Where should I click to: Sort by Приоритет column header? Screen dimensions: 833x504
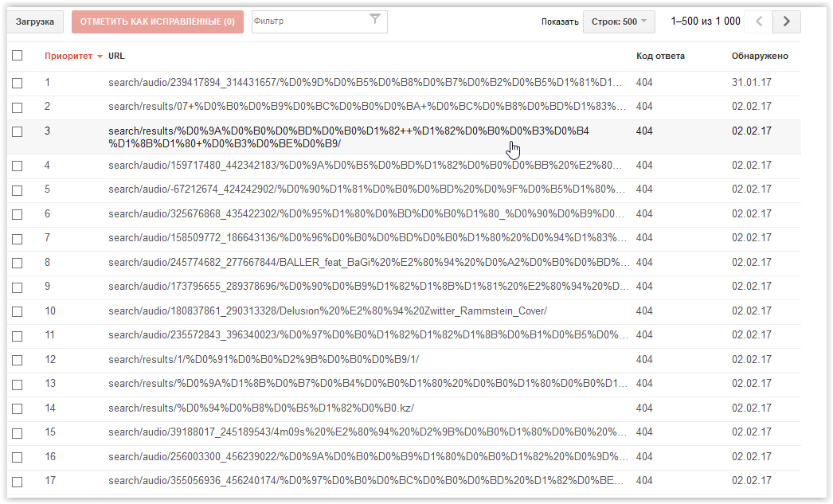(68, 57)
